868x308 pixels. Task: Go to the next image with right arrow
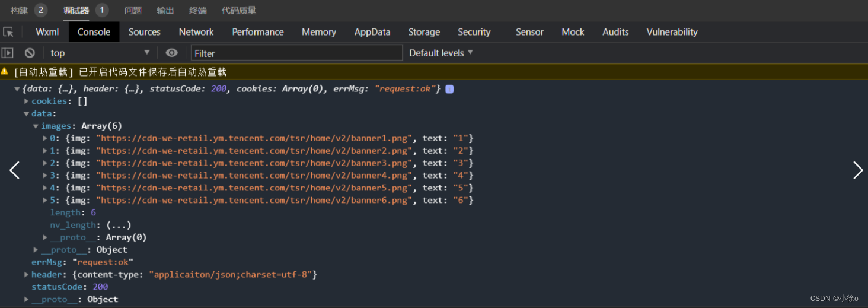tap(857, 170)
